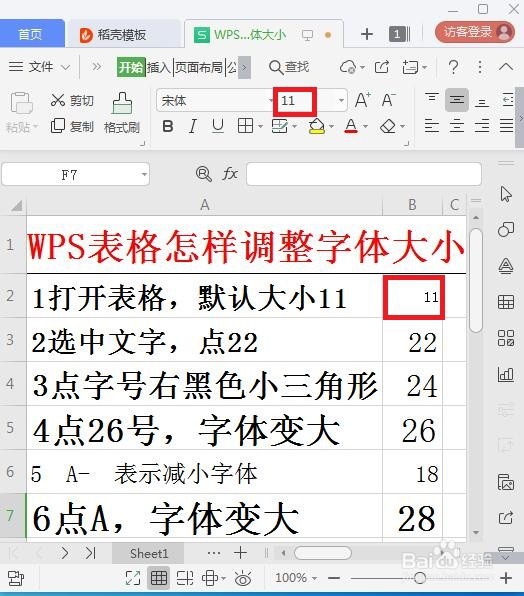Click the Bold formatting button

tap(168, 126)
